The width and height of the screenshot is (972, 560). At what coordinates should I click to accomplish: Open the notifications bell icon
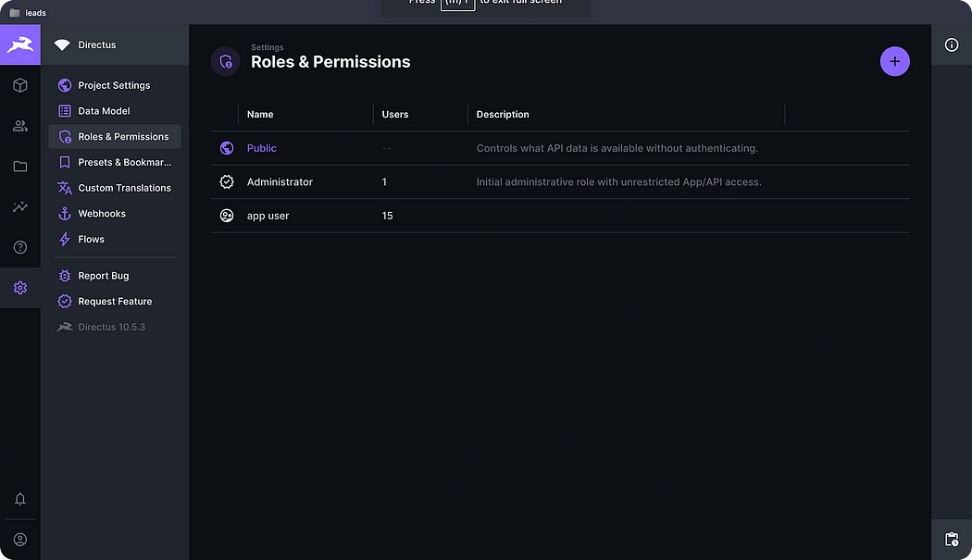coord(19,499)
